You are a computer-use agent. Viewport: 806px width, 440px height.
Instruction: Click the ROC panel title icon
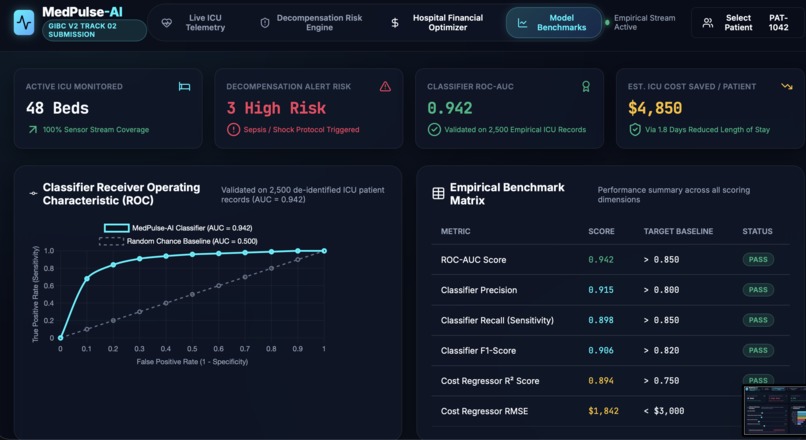click(33, 194)
